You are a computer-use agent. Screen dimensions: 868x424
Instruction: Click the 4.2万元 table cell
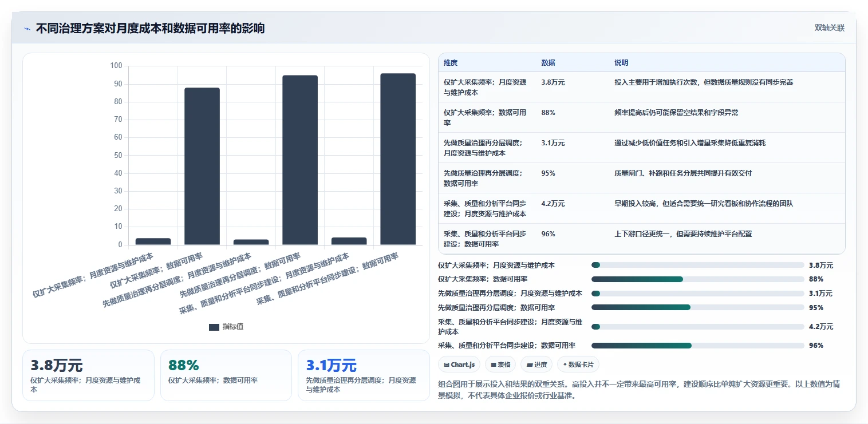click(x=553, y=204)
